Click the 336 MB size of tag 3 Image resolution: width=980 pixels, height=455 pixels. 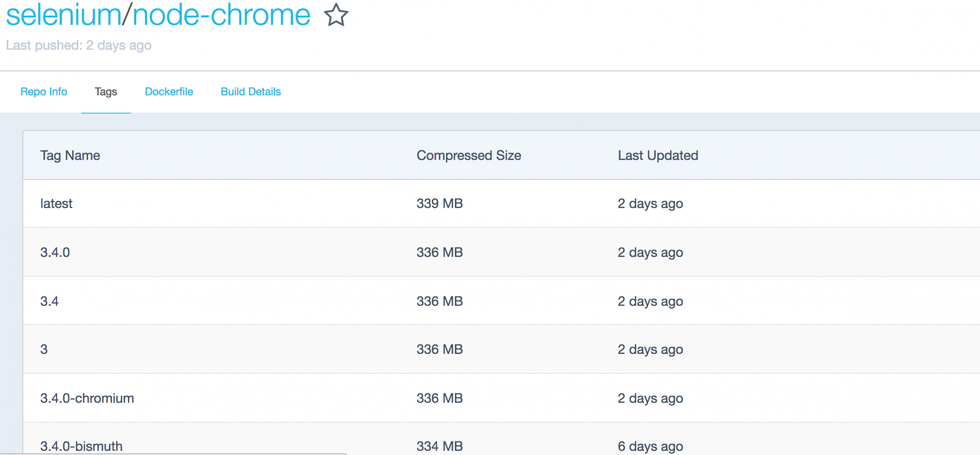439,349
